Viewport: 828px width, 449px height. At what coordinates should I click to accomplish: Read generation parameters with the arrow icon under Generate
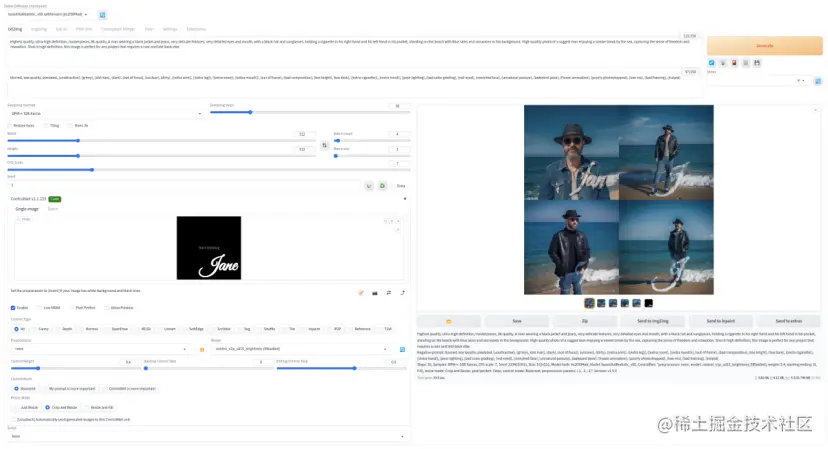tap(711, 63)
